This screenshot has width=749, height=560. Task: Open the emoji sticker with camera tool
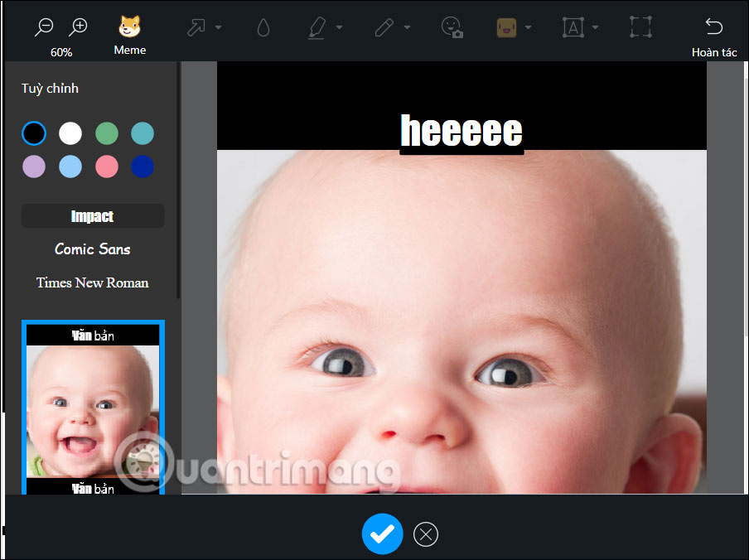pyautogui.click(x=452, y=27)
